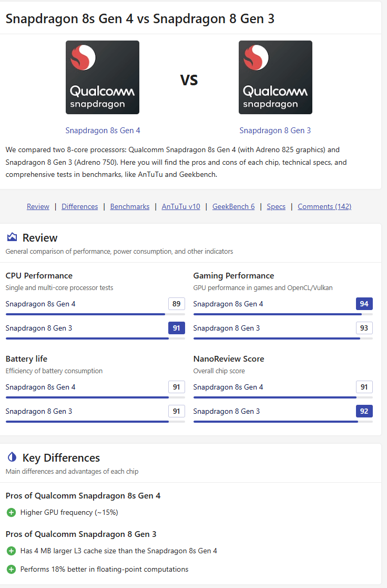Go to the Specs section
The image size is (387, 588).
pos(276,206)
